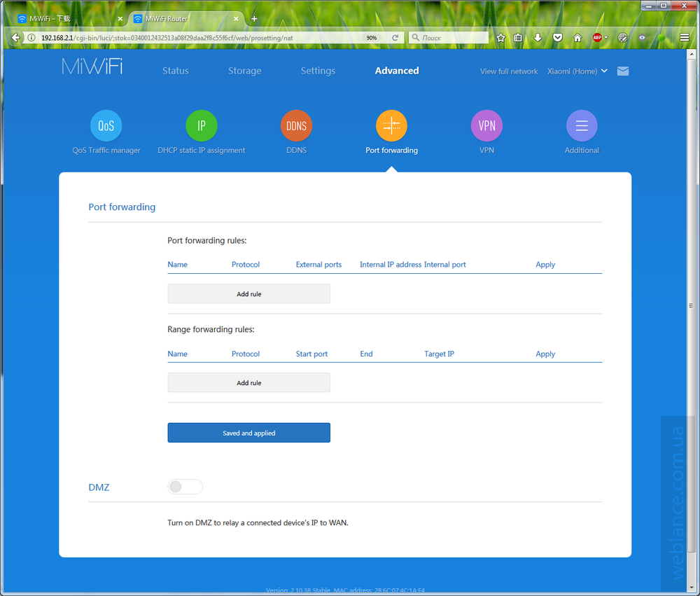Open View full network link

[x=509, y=71]
